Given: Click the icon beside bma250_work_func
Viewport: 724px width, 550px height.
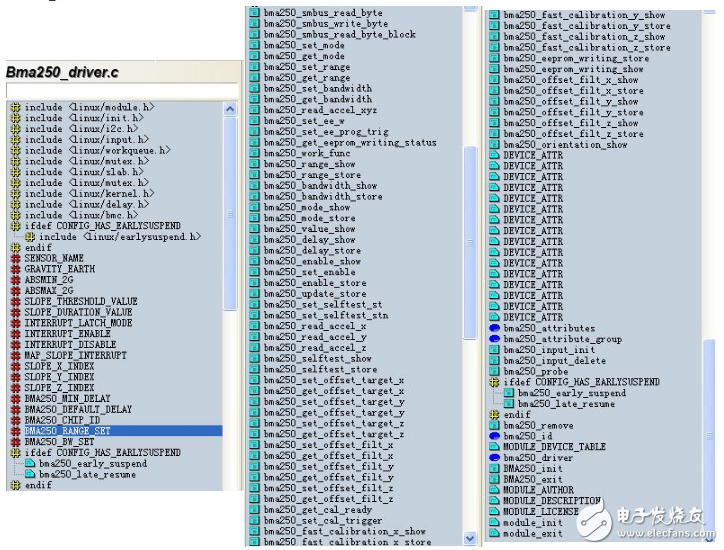Looking at the screenshot, I should point(254,154).
